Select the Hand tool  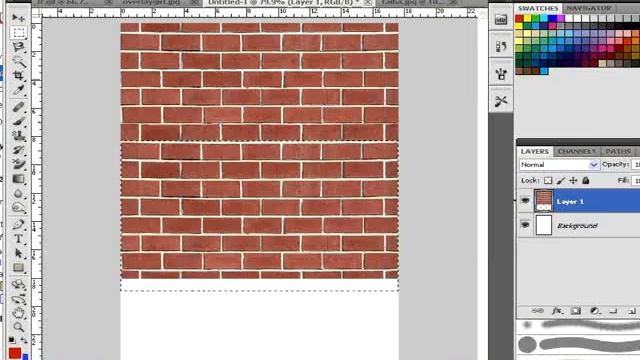(x=18, y=313)
